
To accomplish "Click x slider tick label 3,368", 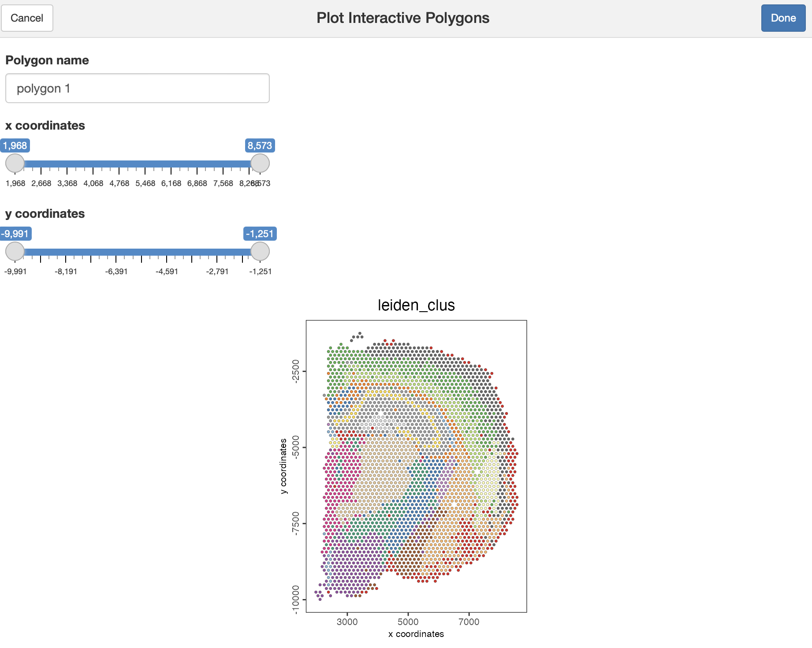I will [x=67, y=183].
